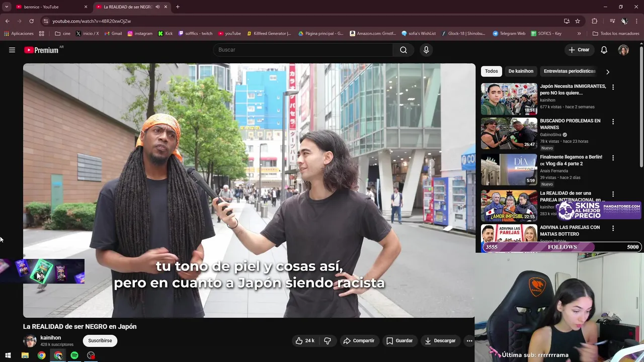Click the address bar URL
This screenshot has height=362, width=644.
click(92, 21)
